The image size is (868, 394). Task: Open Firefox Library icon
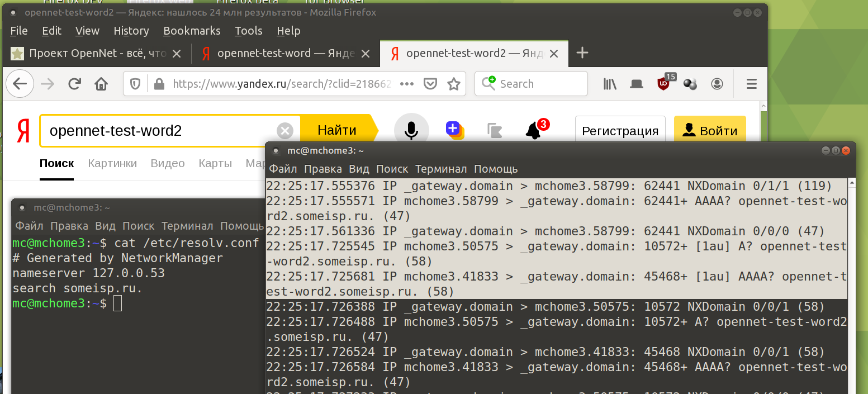(x=610, y=84)
